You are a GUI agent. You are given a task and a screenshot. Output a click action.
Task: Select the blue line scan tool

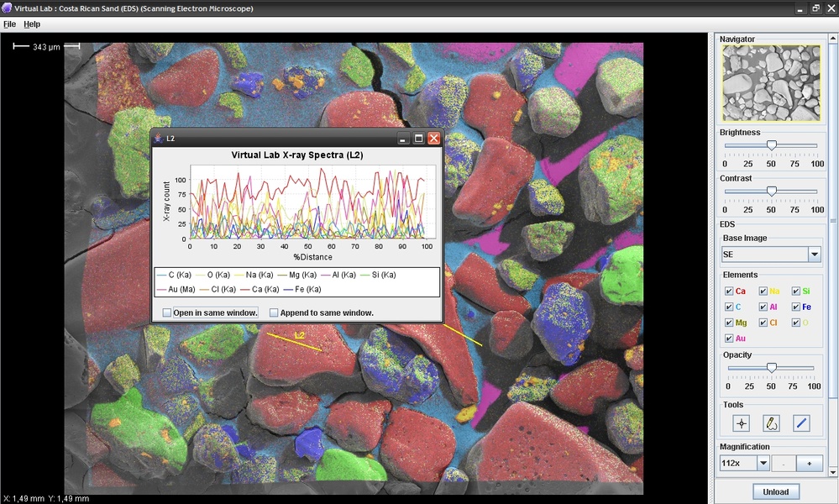[801, 423]
